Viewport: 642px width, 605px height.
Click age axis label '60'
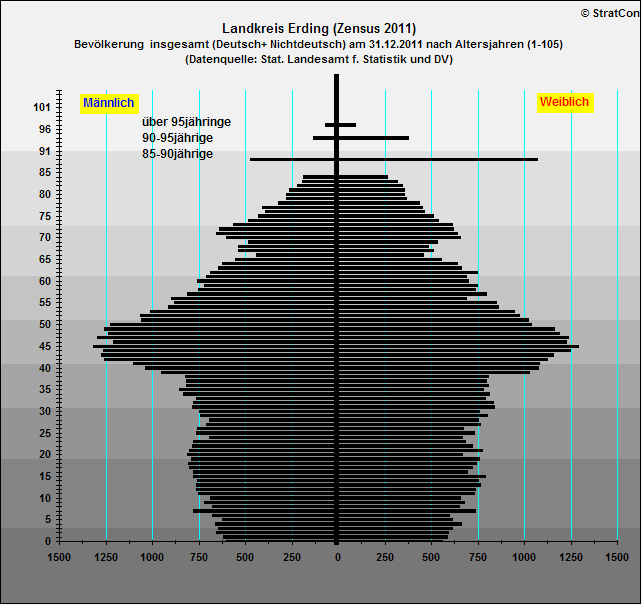tap(45, 282)
